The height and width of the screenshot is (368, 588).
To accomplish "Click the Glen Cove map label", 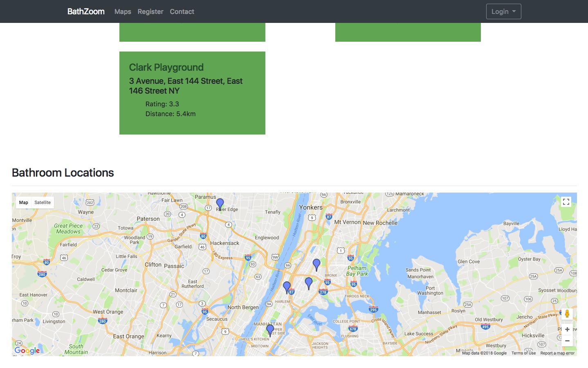I will tap(469, 262).
